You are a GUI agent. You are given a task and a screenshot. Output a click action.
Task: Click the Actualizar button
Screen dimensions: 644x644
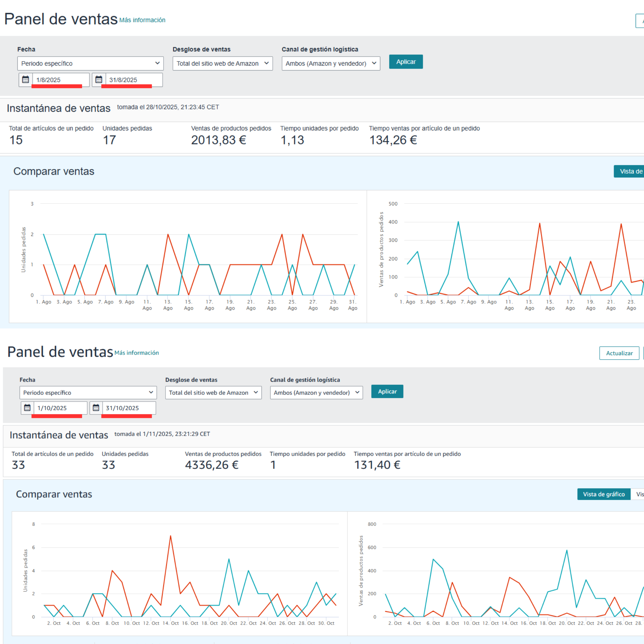619,353
